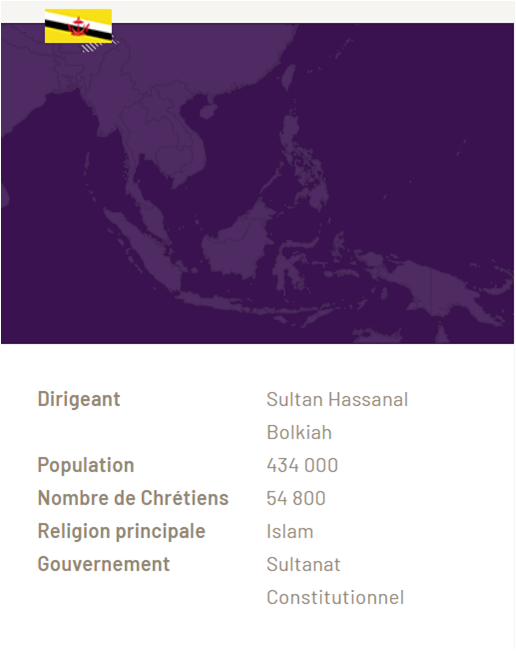Screen dimensions: 516x651
Task: Click the Religion principale label
Action: click(121, 531)
